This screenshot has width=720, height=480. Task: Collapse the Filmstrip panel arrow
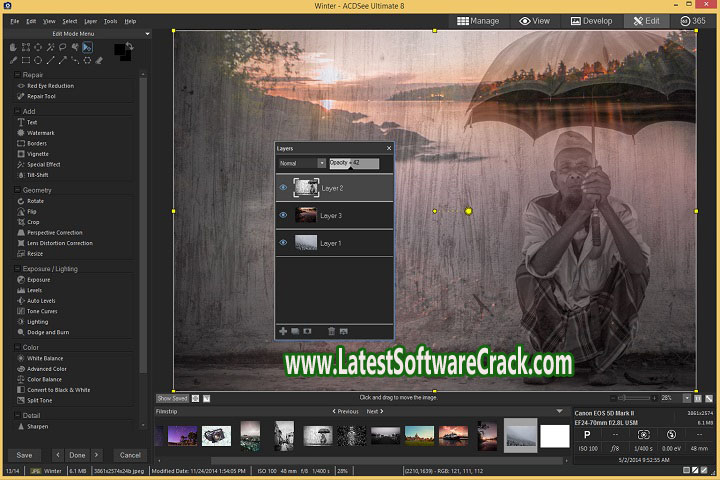[559, 412]
